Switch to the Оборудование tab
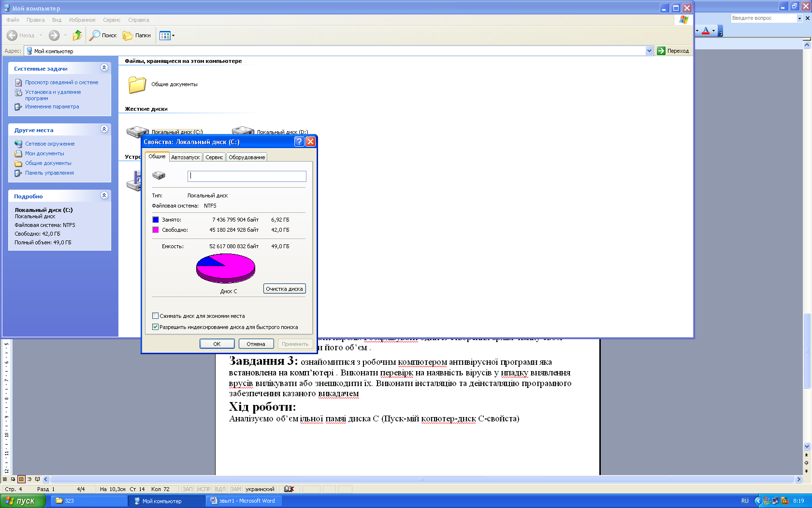The image size is (812, 508). pos(247,157)
